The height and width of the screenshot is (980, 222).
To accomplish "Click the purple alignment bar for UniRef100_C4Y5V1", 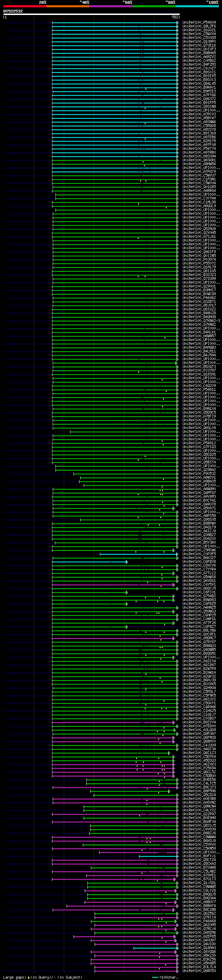I will (113, 585).
